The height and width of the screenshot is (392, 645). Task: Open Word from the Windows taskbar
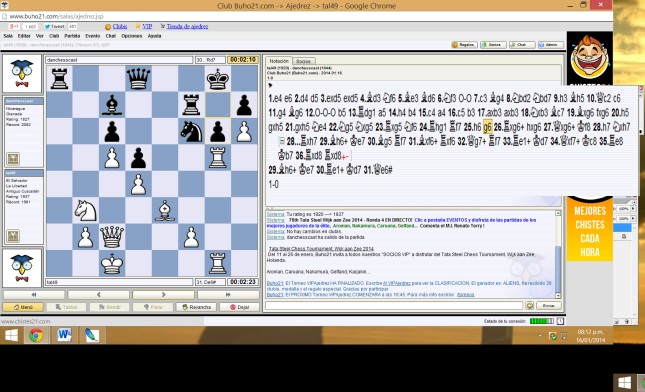[x=64, y=335]
